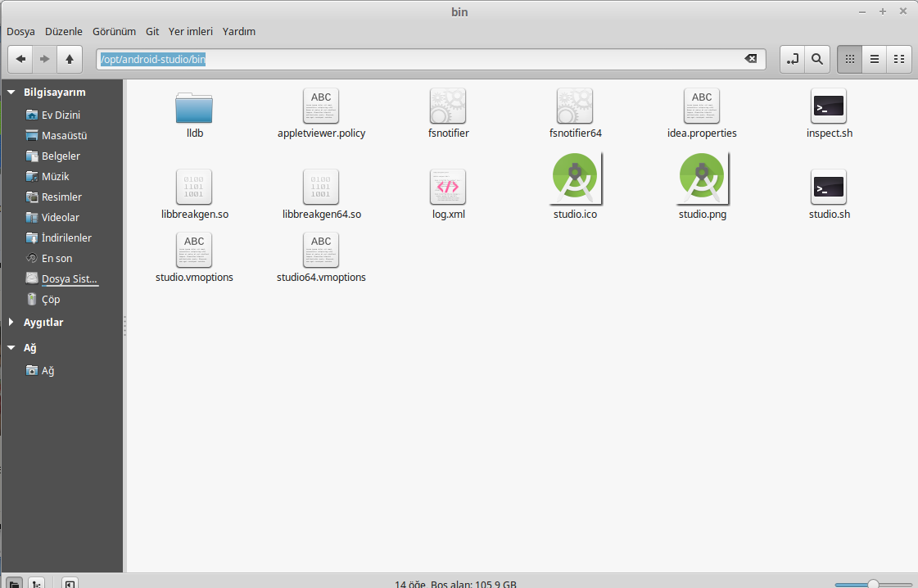918x588 pixels.
Task: Collapse the Bilgisayarım sidebar section
Action: [11, 92]
